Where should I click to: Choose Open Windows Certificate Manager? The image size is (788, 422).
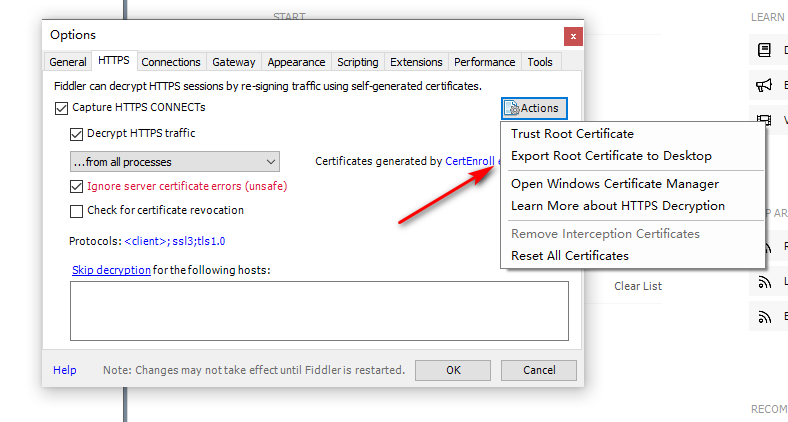[x=633, y=184]
